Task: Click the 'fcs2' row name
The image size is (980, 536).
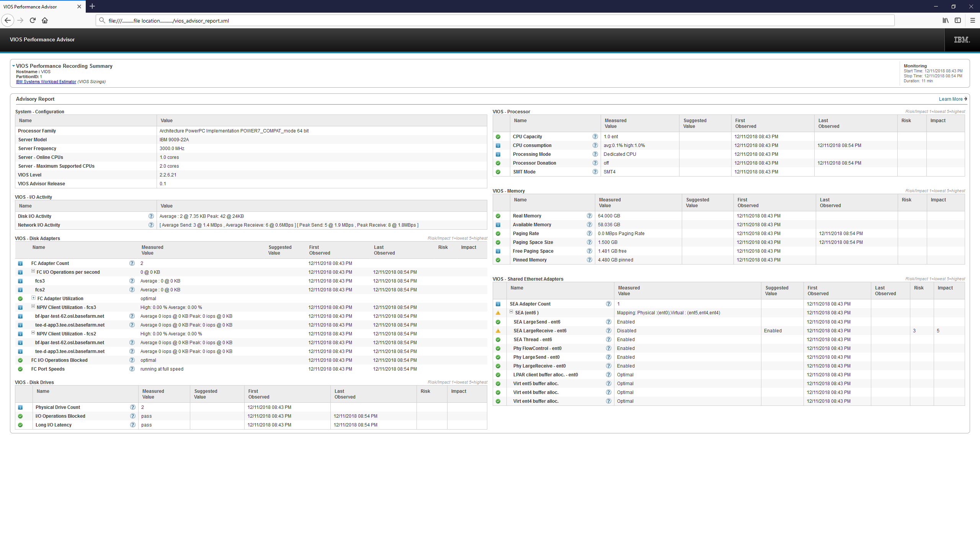Action: pos(40,290)
